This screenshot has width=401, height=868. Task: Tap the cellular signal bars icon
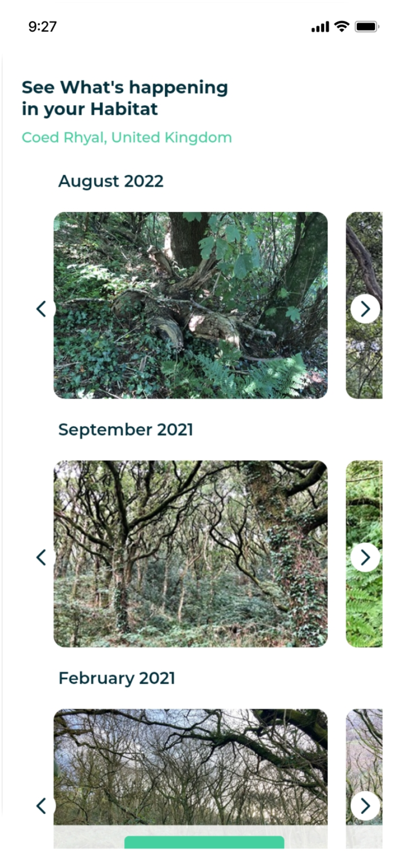click(320, 26)
